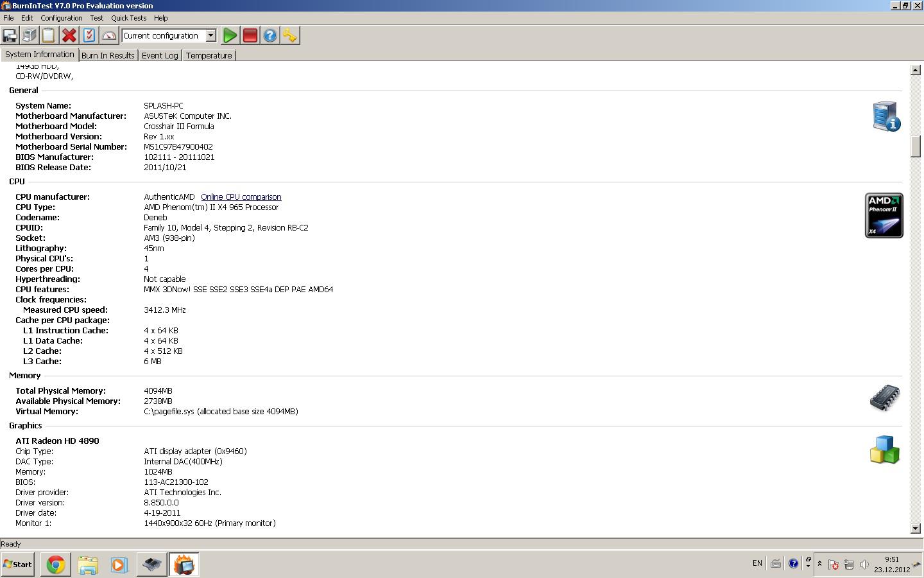Click the Memory section chip icon
The height and width of the screenshot is (578, 924).
(885, 398)
